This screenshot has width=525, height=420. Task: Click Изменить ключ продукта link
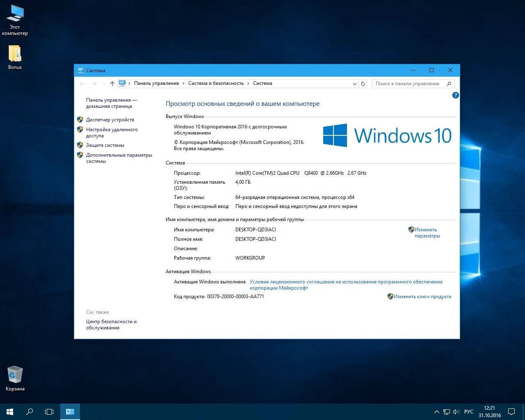422,297
